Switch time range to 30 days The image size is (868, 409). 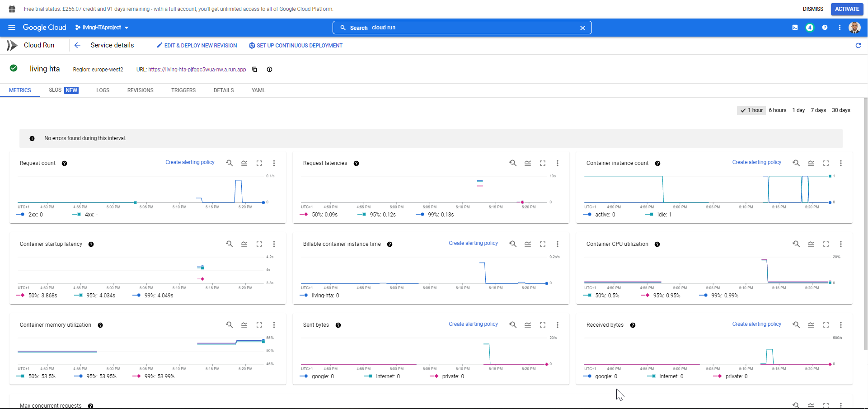(x=841, y=110)
